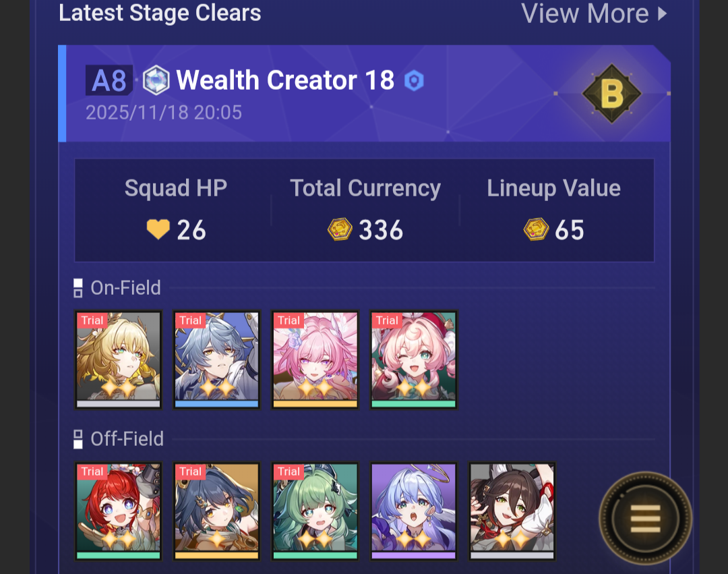Open the round gold hamburger menu button
Screen dimensions: 728x574
pyautogui.click(x=645, y=518)
